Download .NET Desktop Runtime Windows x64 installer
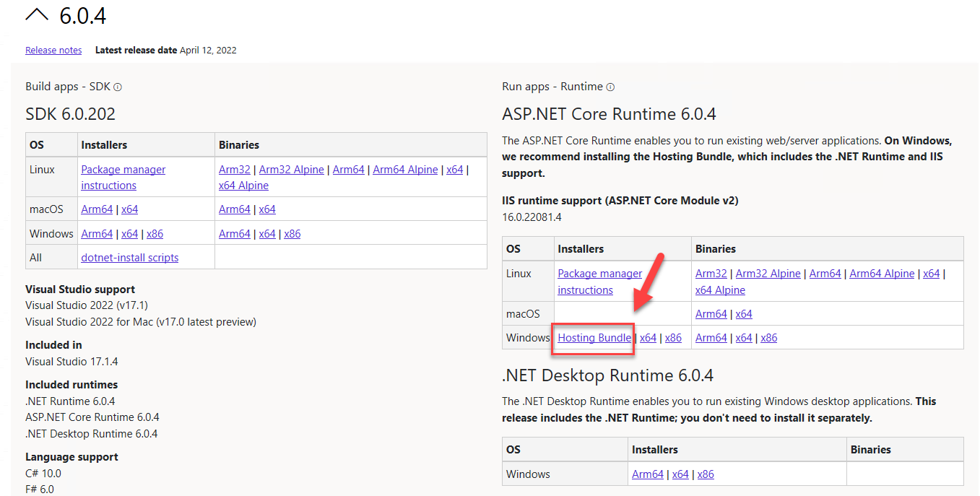The image size is (980, 496). [680, 474]
